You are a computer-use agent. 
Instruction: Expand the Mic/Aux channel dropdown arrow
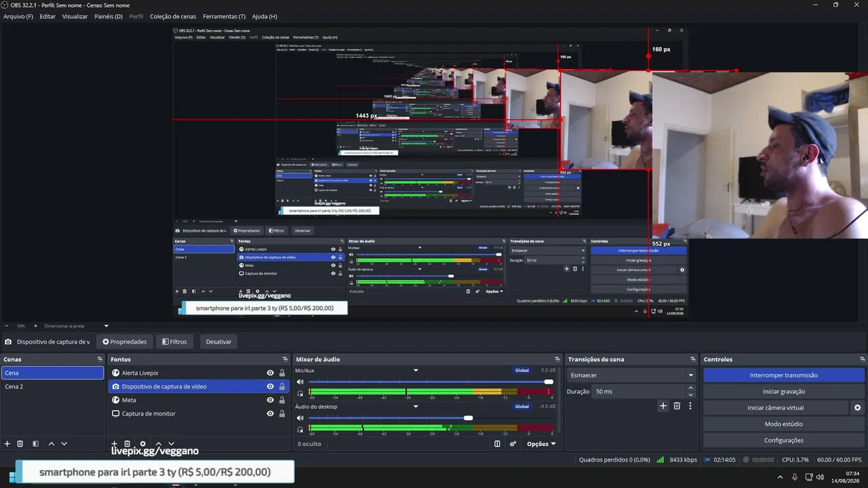tap(416, 371)
